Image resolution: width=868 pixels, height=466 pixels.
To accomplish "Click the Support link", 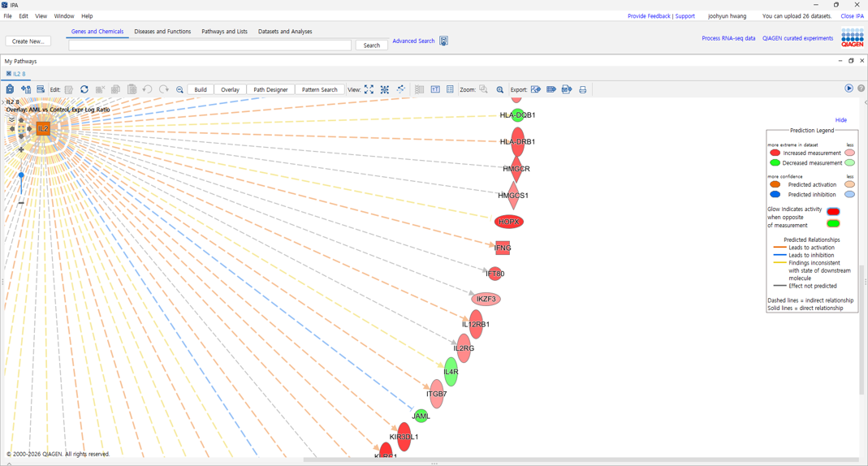I will (685, 16).
